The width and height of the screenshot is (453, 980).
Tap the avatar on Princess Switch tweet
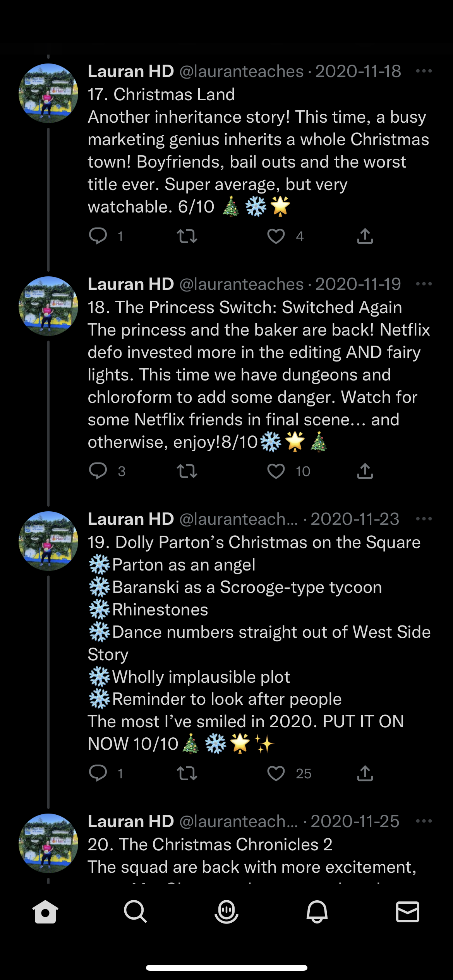pyautogui.click(x=48, y=306)
